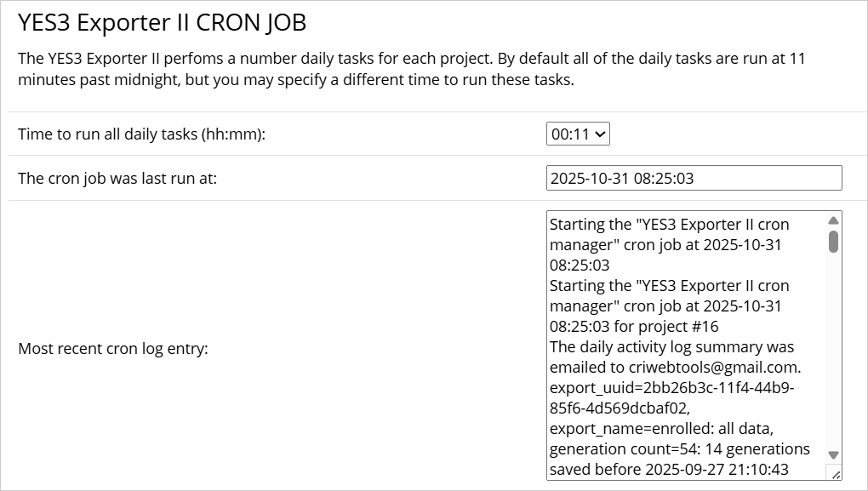Click the cron log scrollbar thumb

click(833, 241)
